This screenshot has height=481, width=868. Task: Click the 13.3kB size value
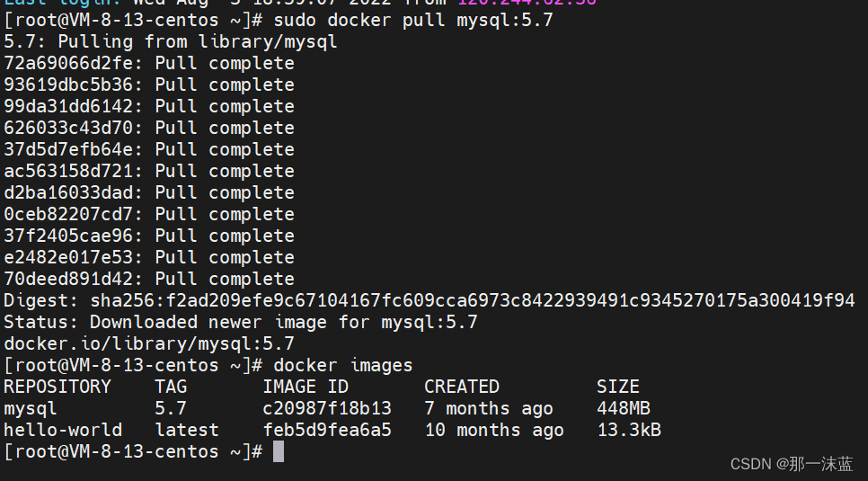(629, 430)
